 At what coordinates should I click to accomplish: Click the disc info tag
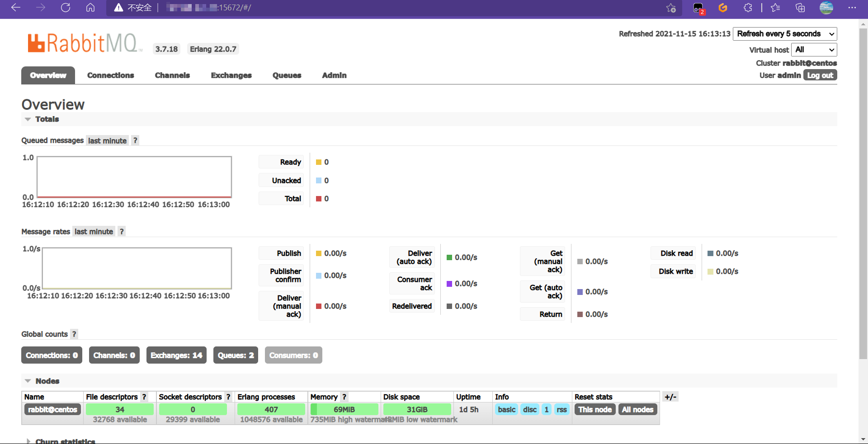click(x=530, y=410)
